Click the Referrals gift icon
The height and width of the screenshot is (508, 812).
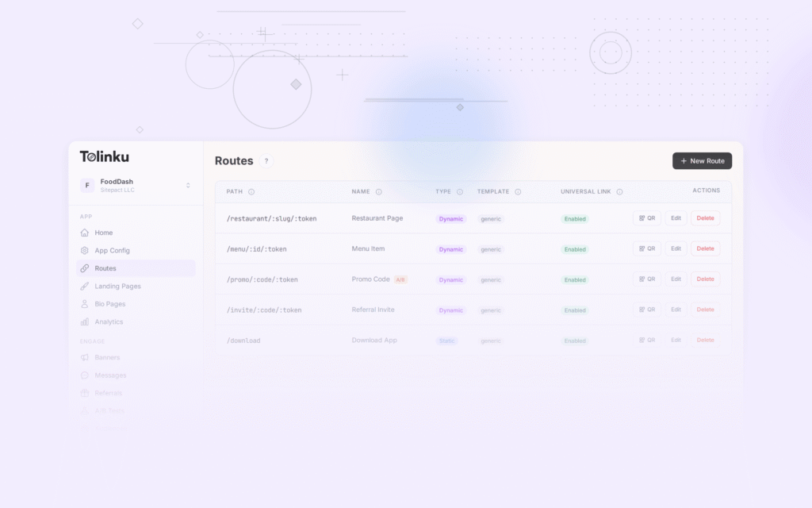point(84,393)
